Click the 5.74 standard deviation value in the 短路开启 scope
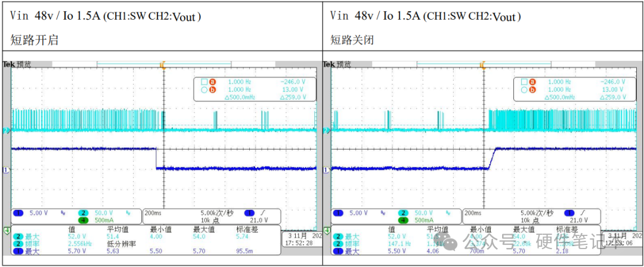Screen dimensions: 644x267 coord(243,237)
